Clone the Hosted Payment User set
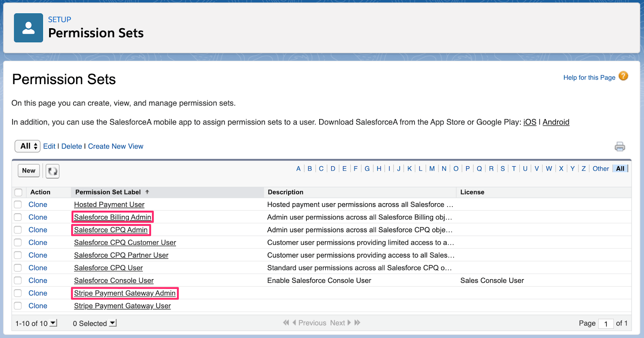644x338 pixels. [38, 204]
